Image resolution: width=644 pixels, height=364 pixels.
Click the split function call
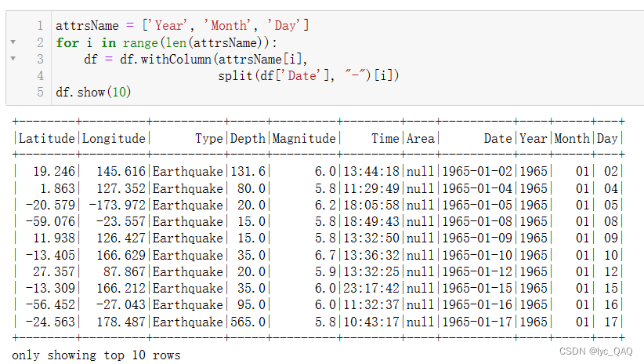235,75
